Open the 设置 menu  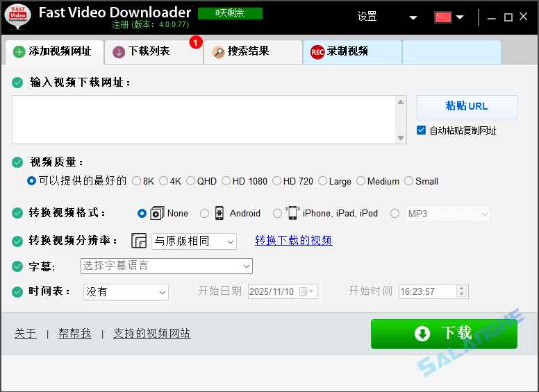point(367,17)
